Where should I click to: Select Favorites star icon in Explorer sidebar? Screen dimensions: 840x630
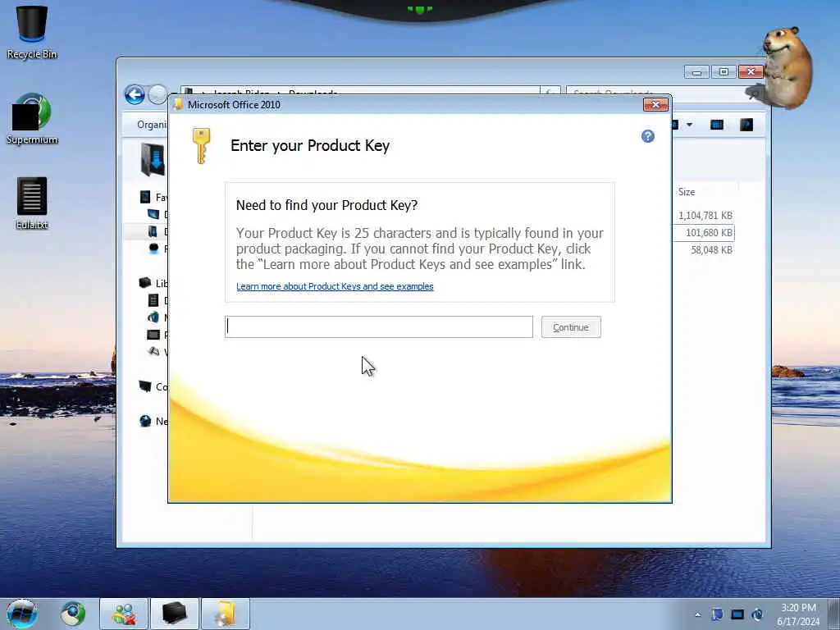[x=145, y=197]
